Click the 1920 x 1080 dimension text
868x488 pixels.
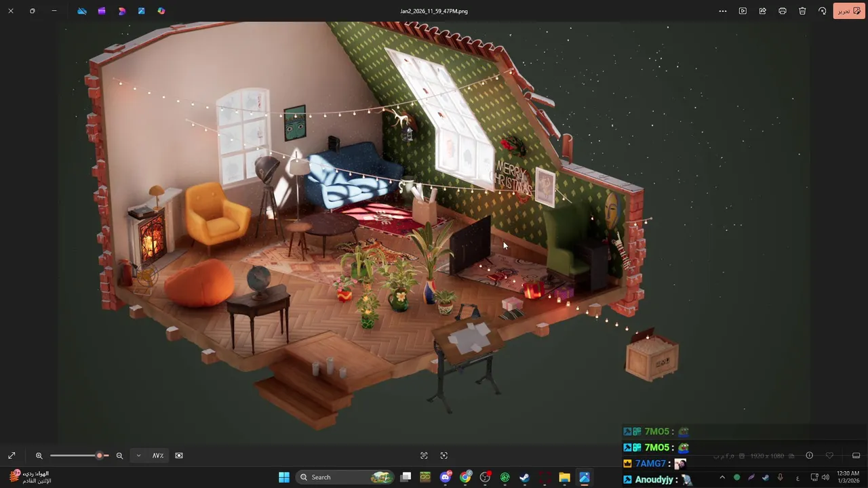[767, 455]
